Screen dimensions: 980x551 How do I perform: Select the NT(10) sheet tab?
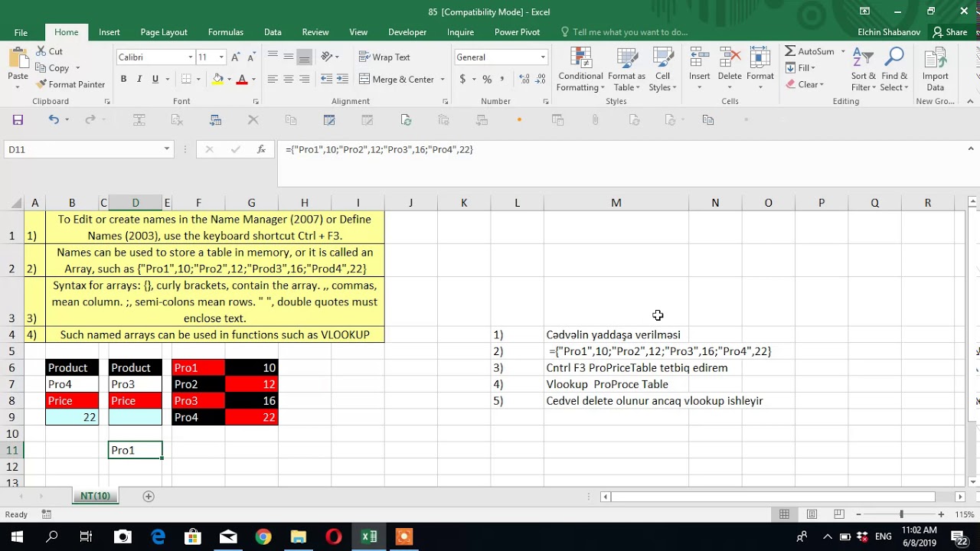[95, 496]
